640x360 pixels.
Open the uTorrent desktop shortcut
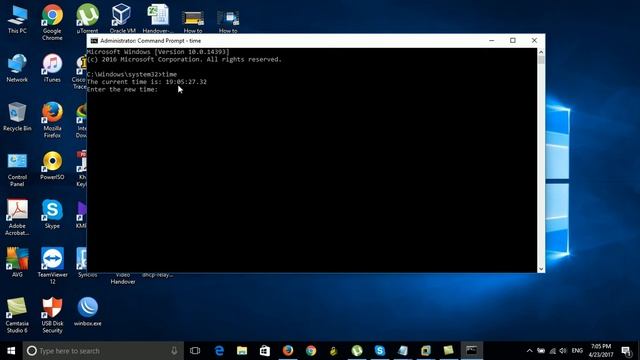point(87,19)
